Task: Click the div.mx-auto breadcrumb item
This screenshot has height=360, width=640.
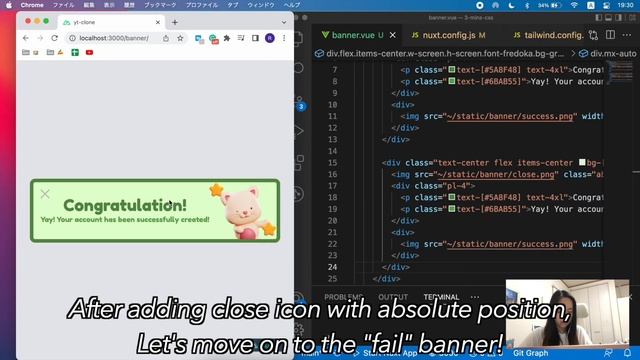Action: point(609,53)
